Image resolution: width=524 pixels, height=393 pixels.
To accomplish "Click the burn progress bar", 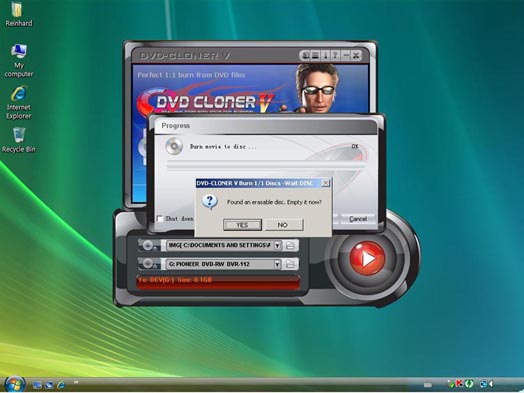I will click(266, 164).
